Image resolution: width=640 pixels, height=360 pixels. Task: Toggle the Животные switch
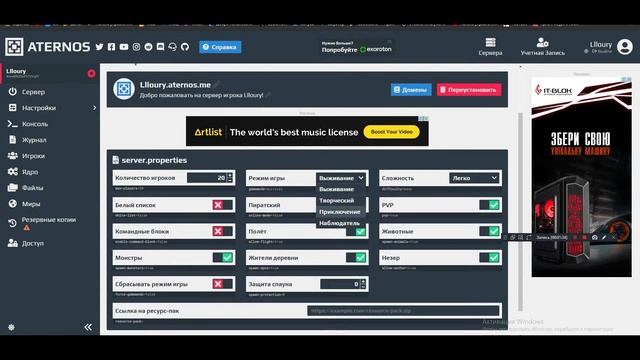pyautogui.click(x=489, y=231)
